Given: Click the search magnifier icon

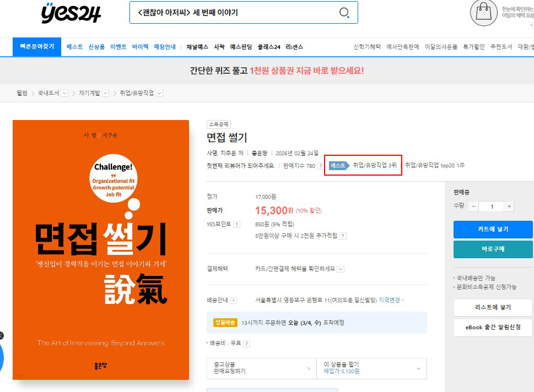Looking at the screenshot, I should tap(344, 13).
